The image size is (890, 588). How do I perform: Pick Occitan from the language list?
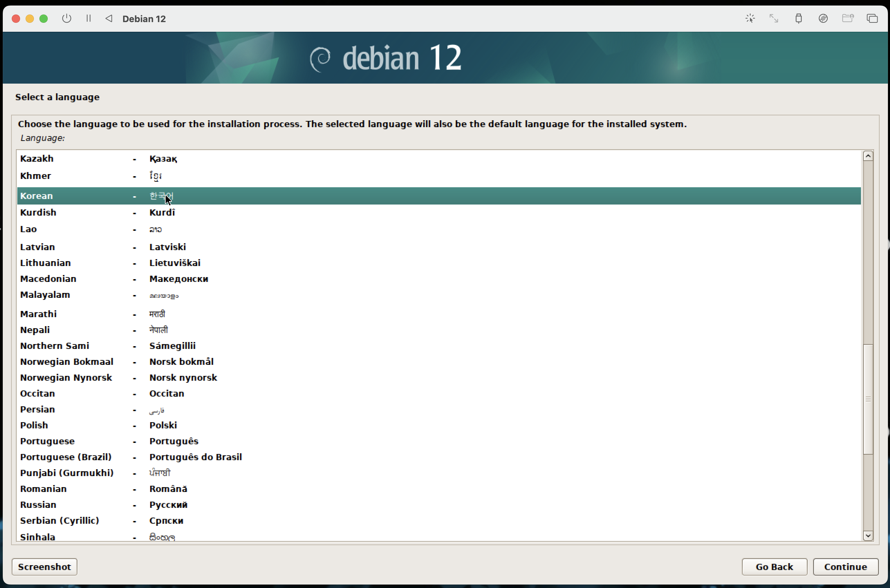coord(439,393)
